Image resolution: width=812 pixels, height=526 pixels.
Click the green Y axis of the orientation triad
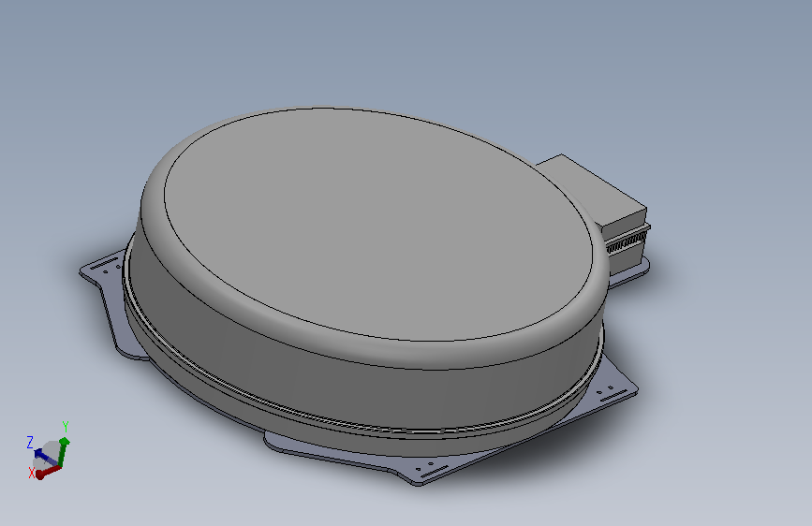click(63, 452)
